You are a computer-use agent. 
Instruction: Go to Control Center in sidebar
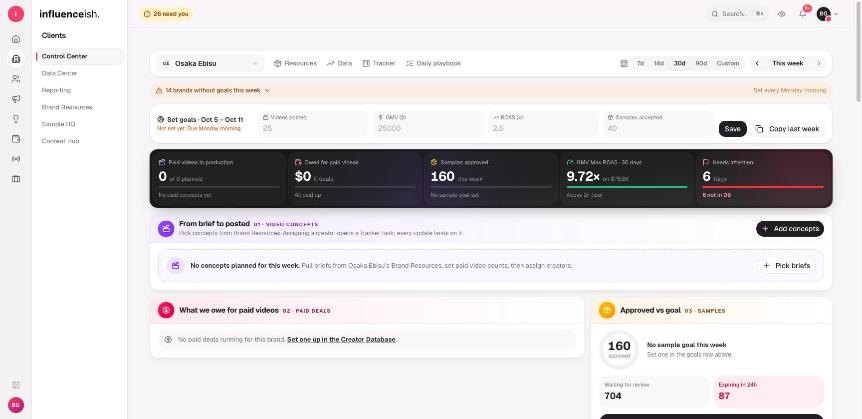pyautogui.click(x=80, y=56)
